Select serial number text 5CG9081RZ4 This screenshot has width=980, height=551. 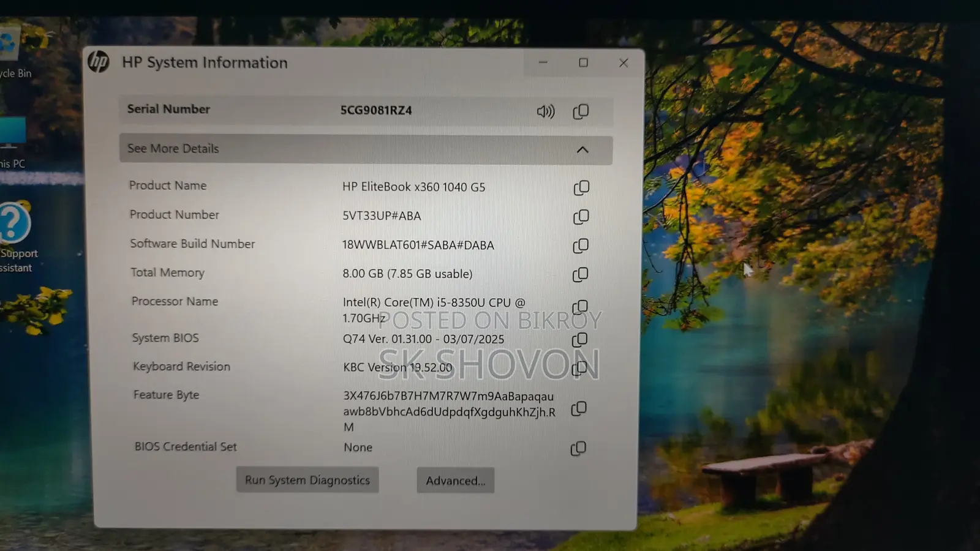[x=376, y=110]
